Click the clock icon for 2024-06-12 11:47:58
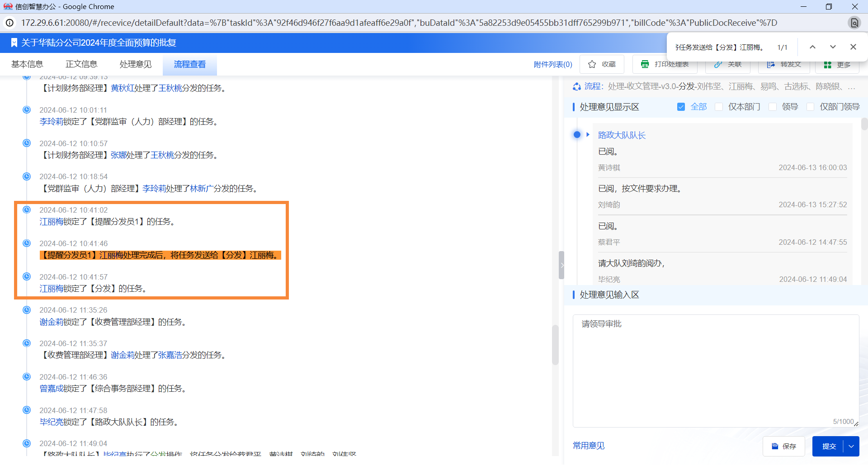Screen dimensions: 868x466 pos(27,410)
